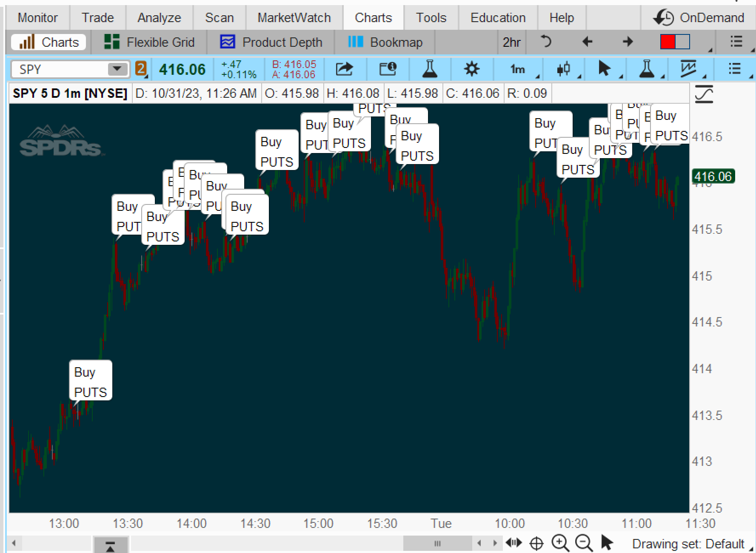
Task: Open the Scan tab
Action: (220, 18)
